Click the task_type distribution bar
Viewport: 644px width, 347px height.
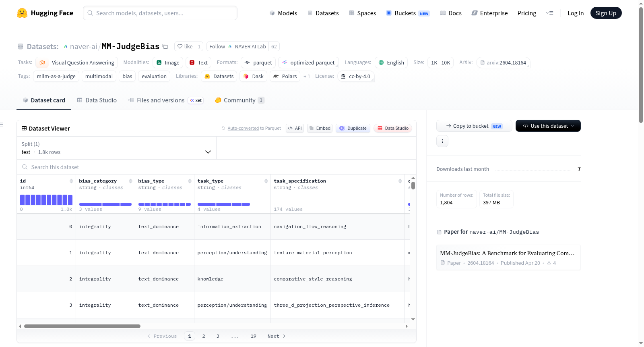coord(224,204)
